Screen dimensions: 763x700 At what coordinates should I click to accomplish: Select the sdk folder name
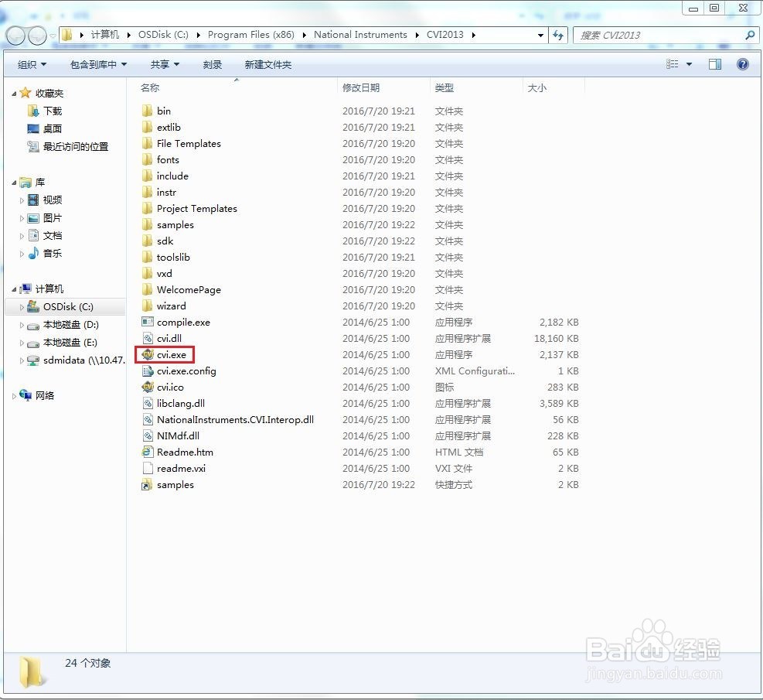click(x=165, y=241)
